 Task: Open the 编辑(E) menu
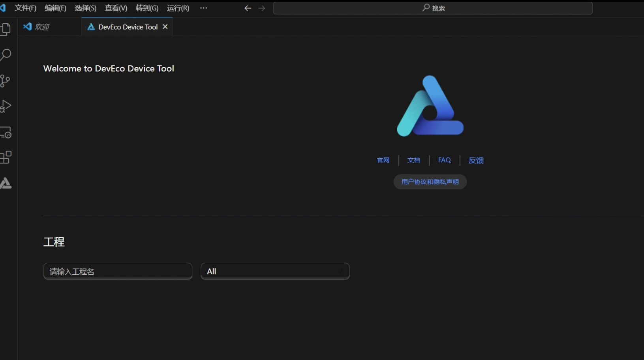[x=55, y=8]
